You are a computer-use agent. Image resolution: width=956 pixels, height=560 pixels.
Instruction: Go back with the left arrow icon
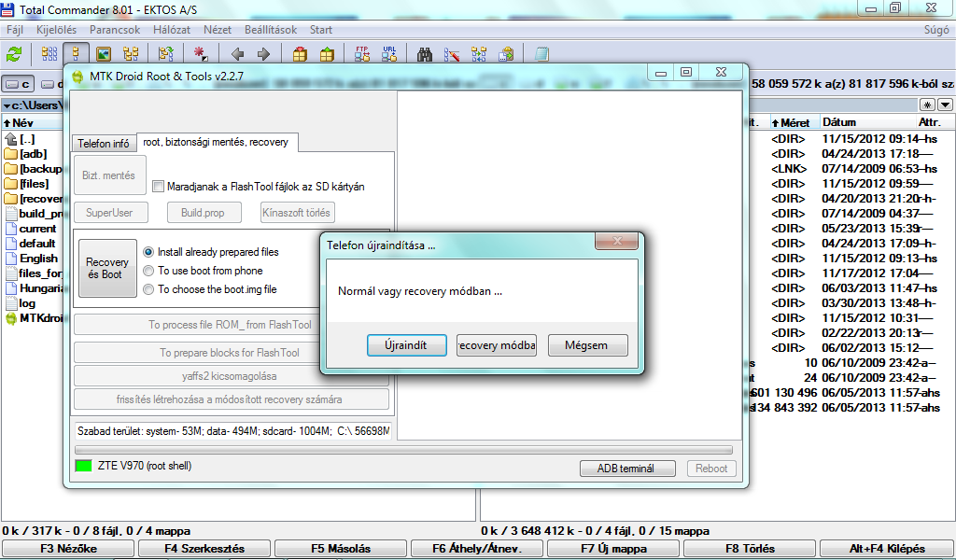pos(237,54)
